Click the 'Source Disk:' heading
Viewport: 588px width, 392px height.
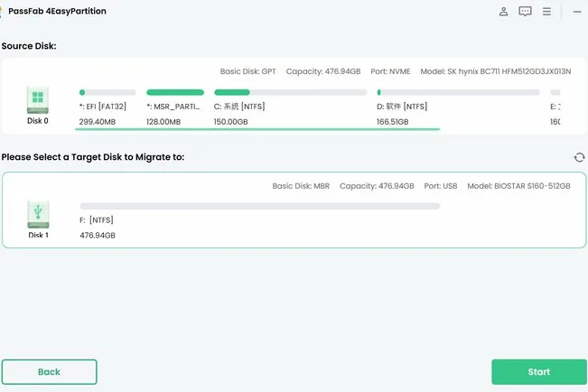tap(29, 46)
